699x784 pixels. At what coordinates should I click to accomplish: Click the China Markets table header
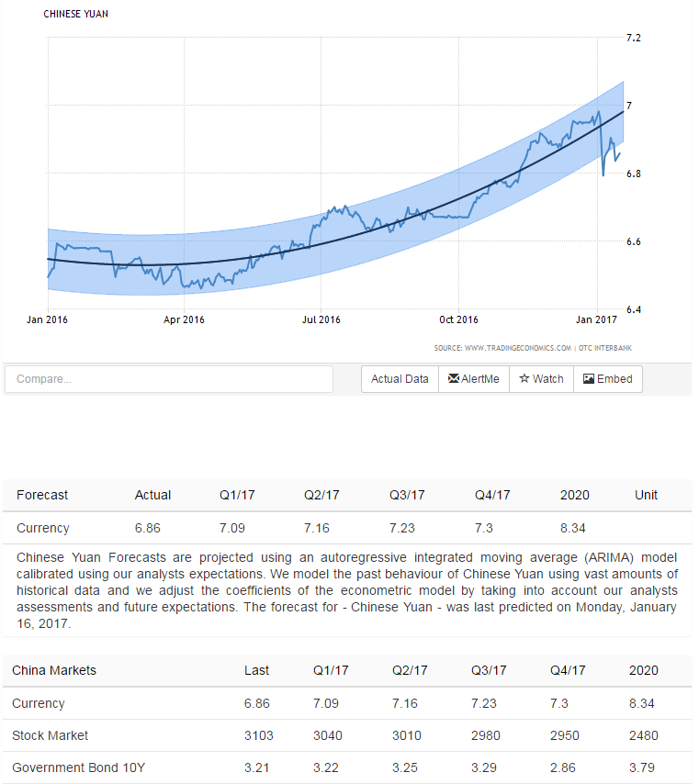coord(54,670)
